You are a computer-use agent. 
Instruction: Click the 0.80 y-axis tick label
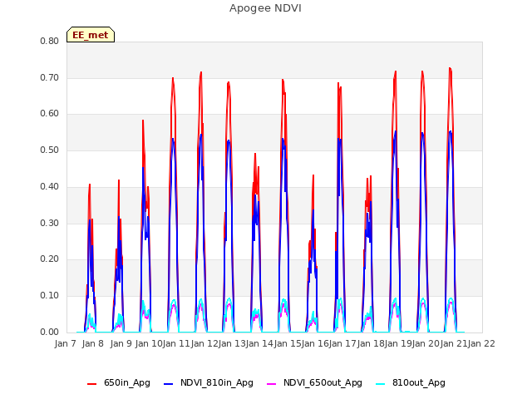point(50,41)
